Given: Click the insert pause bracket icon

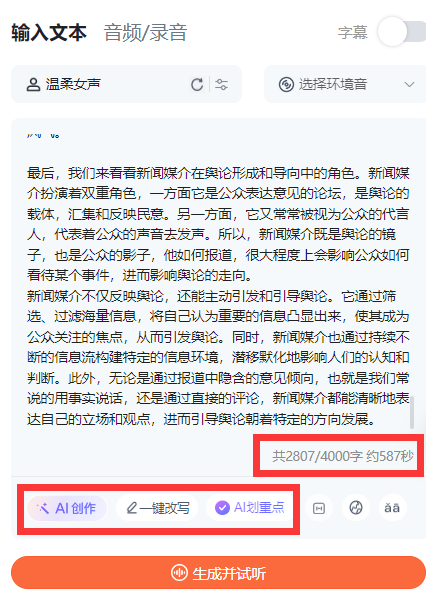Looking at the screenshot, I should 319,508.
